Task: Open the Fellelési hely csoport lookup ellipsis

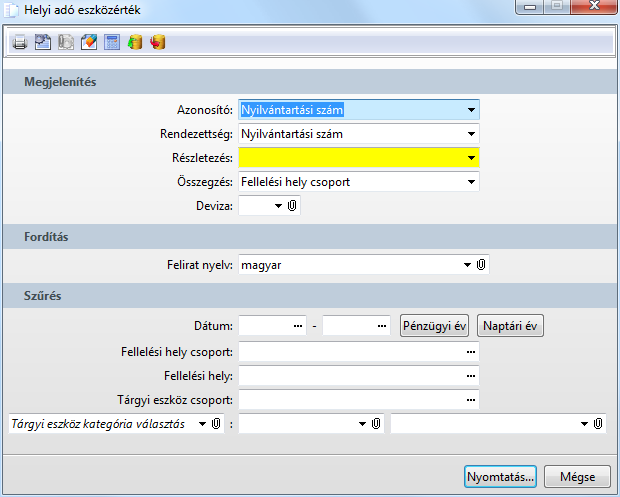Action: [x=471, y=352]
